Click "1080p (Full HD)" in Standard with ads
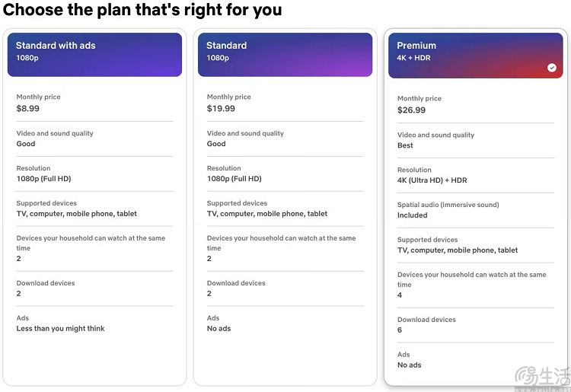Image resolution: width=571 pixels, height=392 pixels. (x=43, y=179)
